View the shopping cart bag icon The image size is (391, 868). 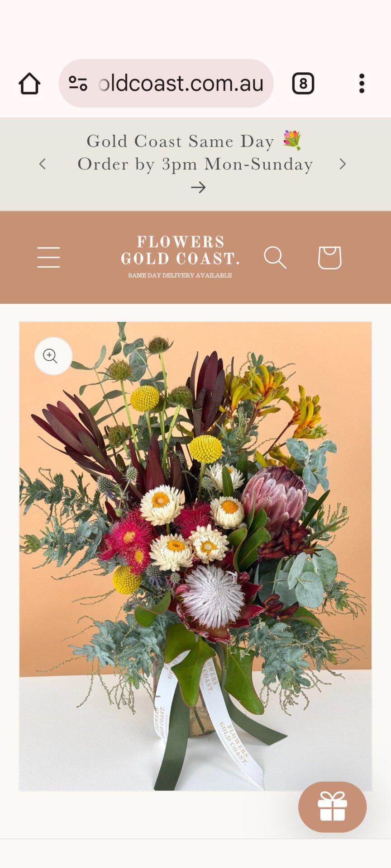click(329, 257)
